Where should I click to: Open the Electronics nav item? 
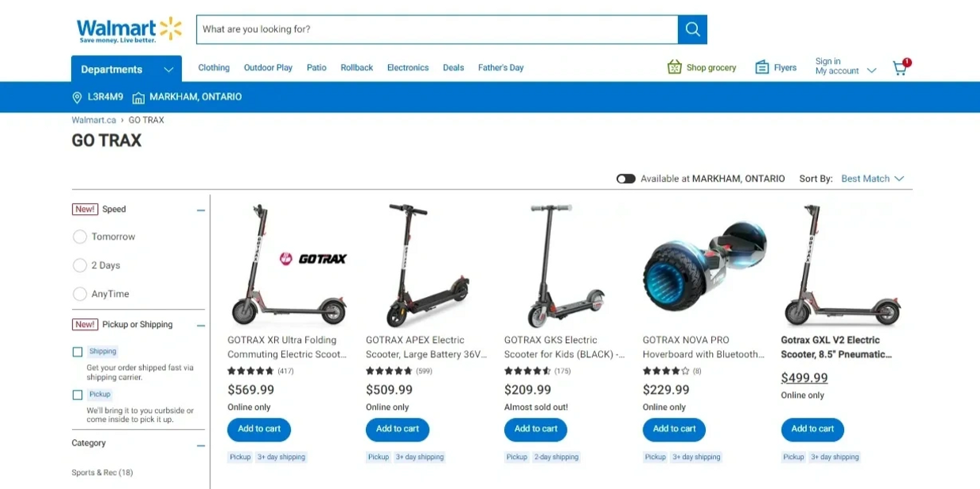pos(408,68)
